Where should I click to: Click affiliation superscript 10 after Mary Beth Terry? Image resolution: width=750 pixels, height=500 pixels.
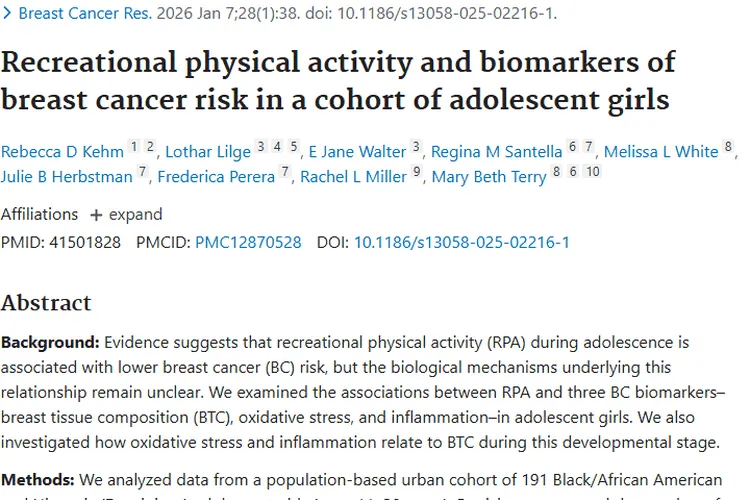(x=593, y=172)
